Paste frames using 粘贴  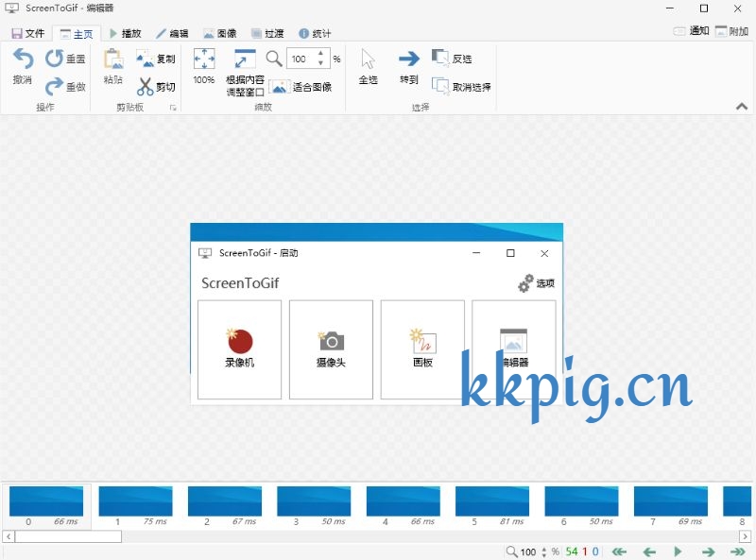coord(113,66)
